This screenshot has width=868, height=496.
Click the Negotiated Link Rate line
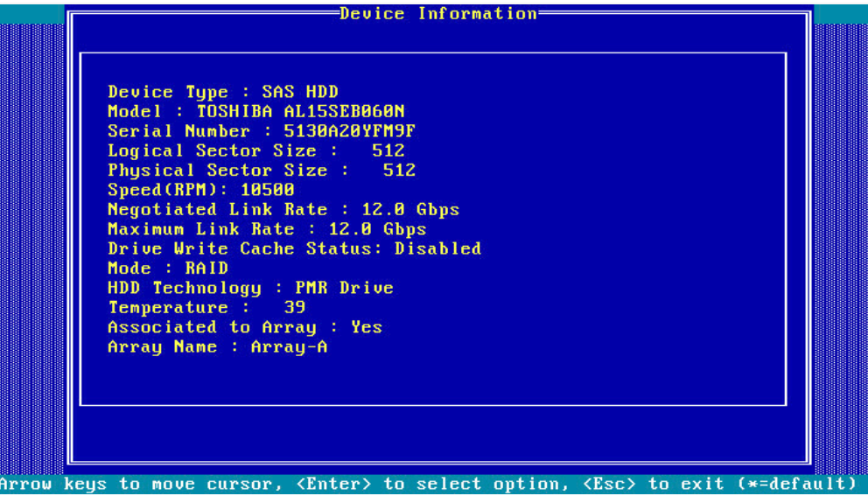[283, 210]
